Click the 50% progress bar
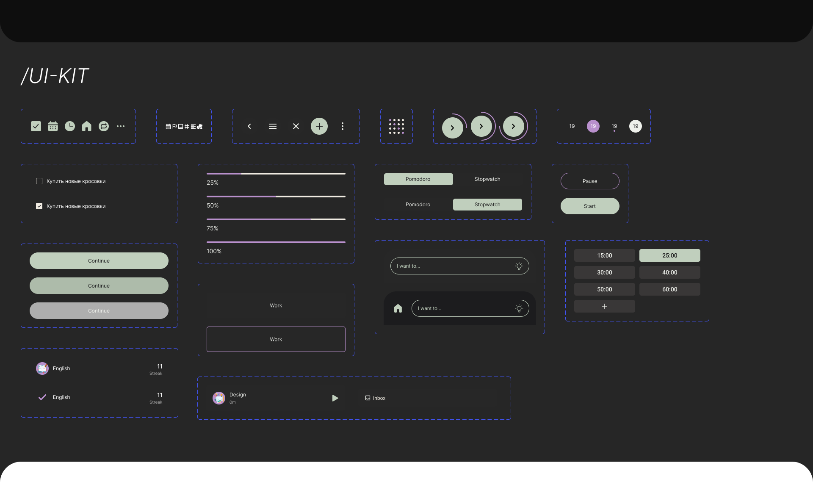 tap(276, 197)
